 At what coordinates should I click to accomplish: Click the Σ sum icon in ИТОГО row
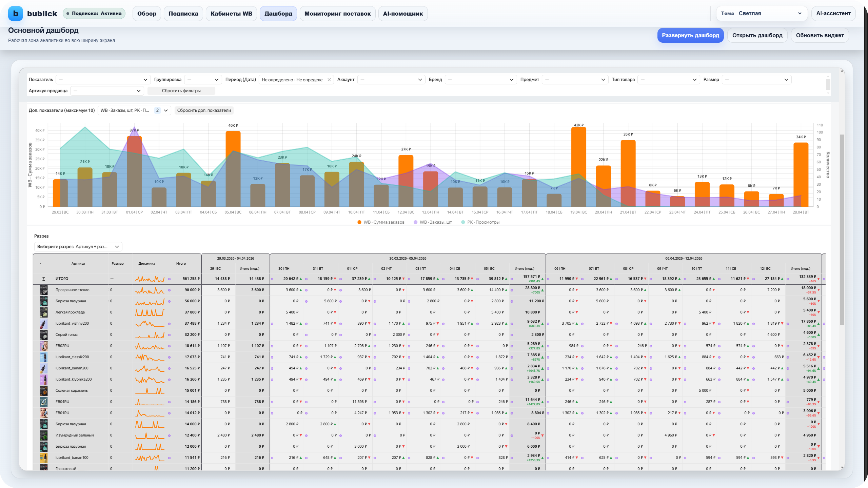(x=43, y=279)
